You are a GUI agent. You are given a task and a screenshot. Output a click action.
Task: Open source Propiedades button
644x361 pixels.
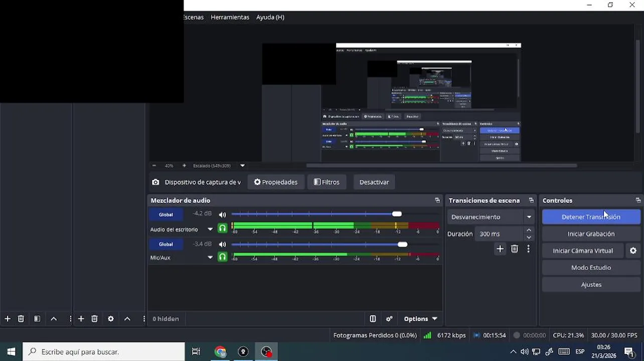click(276, 183)
